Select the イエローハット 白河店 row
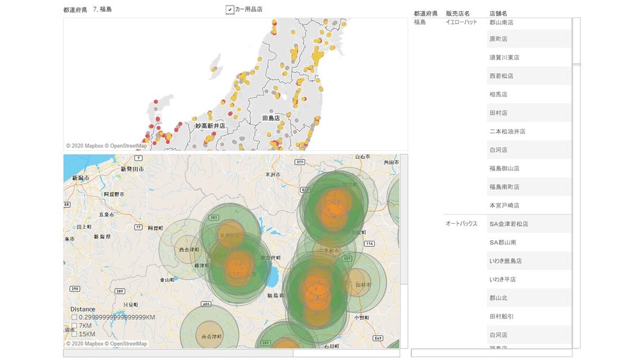The image size is (644, 362). (x=529, y=149)
